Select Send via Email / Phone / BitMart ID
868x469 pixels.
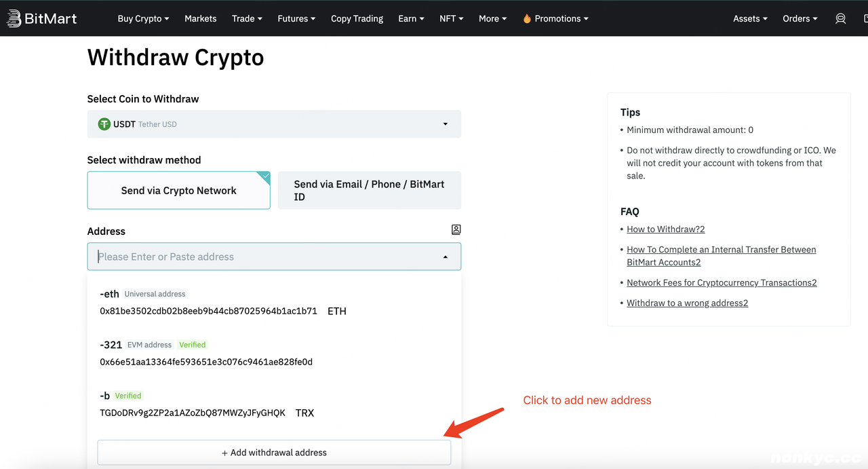(x=369, y=191)
